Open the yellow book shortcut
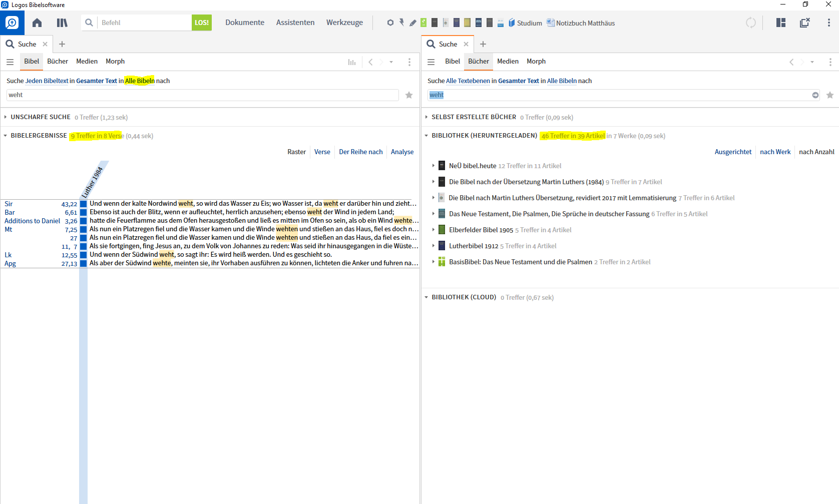 (x=467, y=23)
